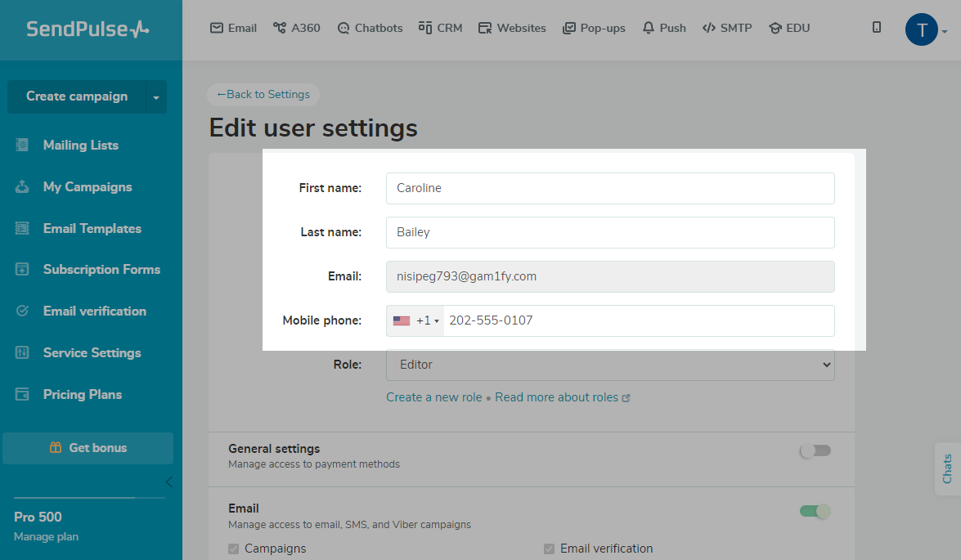Image resolution: width=961 pixels, height=560 pixels.
Task: Click the Mailing Lists sidebar icon
Action: [x=23, y=146]
